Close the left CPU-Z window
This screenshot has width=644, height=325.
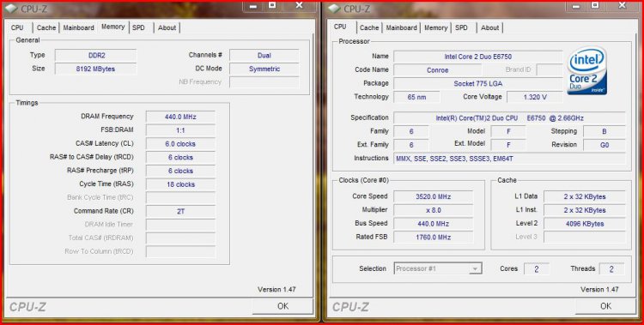tap(299, 5)
